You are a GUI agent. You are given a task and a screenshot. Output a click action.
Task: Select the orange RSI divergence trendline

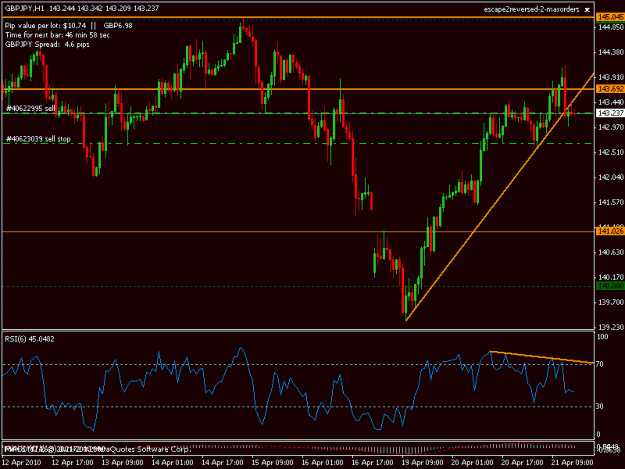[542, 357]
